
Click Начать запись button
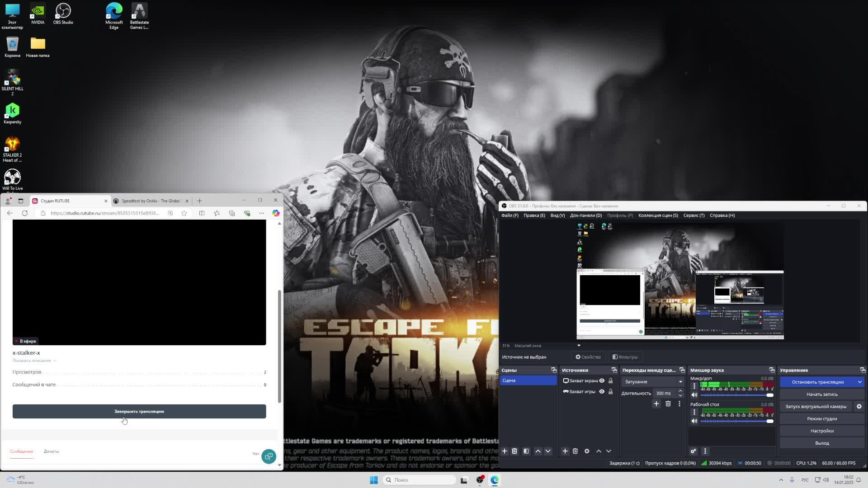[x=822, y=394]
